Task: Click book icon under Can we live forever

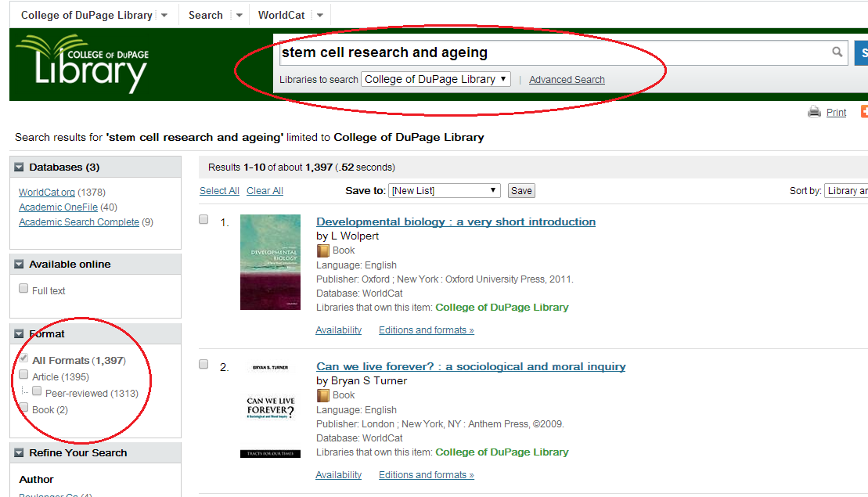Action: tap(323, 395)
